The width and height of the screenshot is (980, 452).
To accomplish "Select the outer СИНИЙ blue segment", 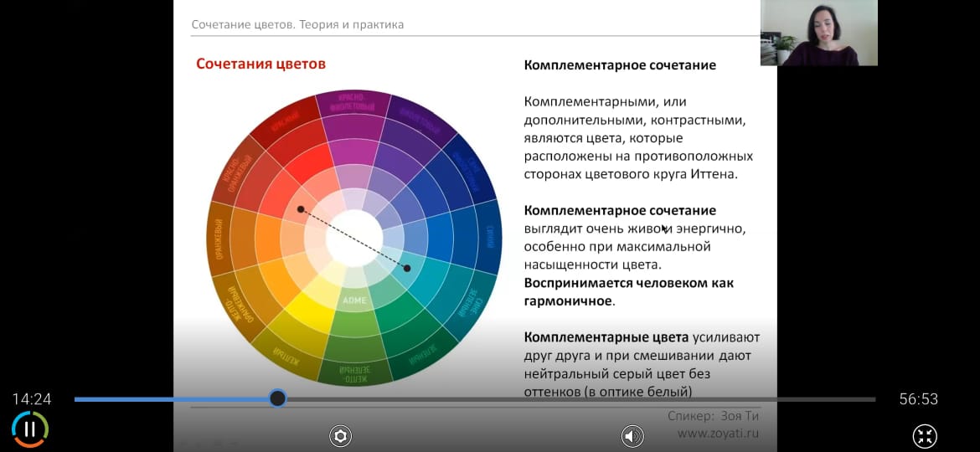I will point(489,238).
